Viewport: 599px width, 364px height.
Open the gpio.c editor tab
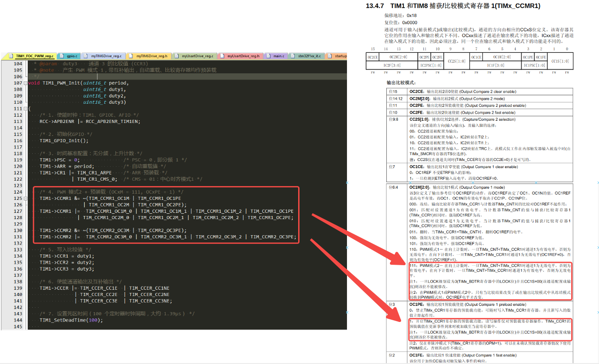coord(68,56)
